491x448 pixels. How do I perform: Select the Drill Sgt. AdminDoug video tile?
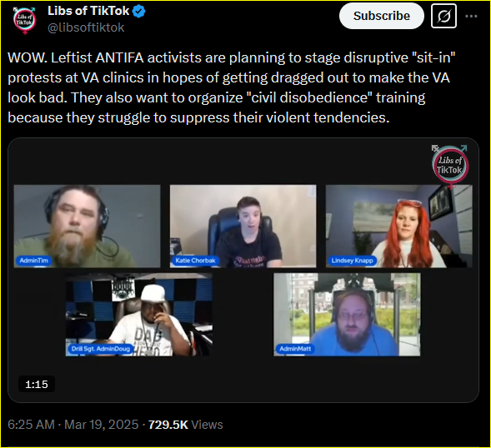[139, 315]
